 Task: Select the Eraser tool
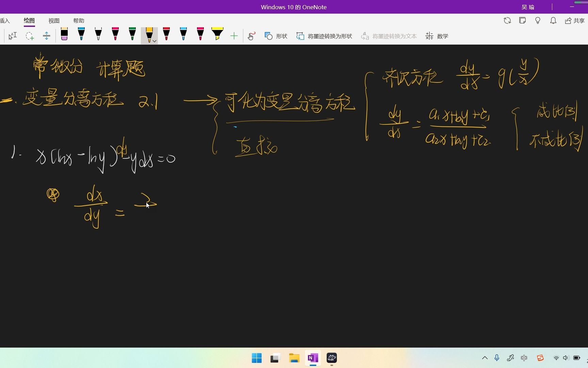click(64, 34)
